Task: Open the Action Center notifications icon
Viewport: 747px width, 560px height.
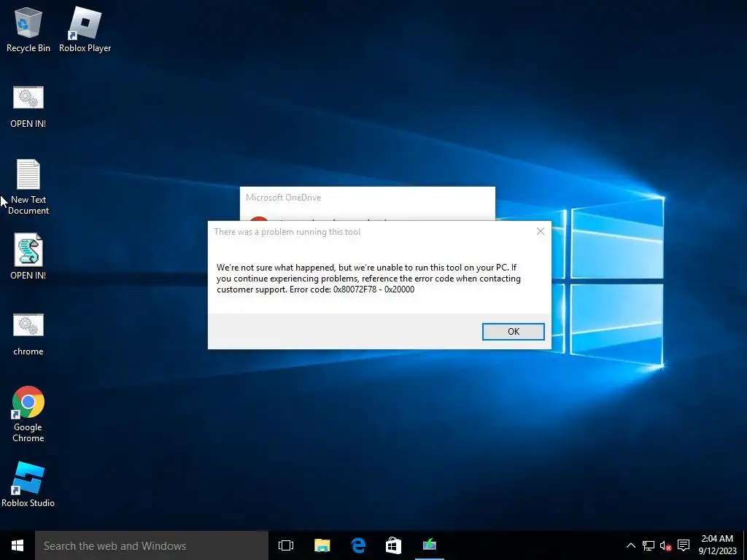Action: pyautogui.click(x=683, y=545)
